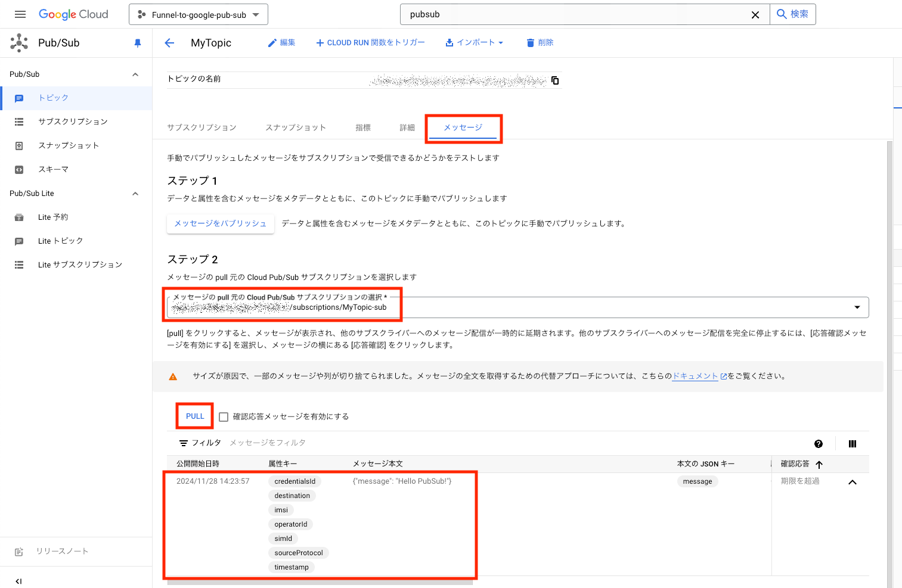Enable 確認応答メッセージを有効にする checkbox
This screenshot has height=588, width=902.
[224, 417]
